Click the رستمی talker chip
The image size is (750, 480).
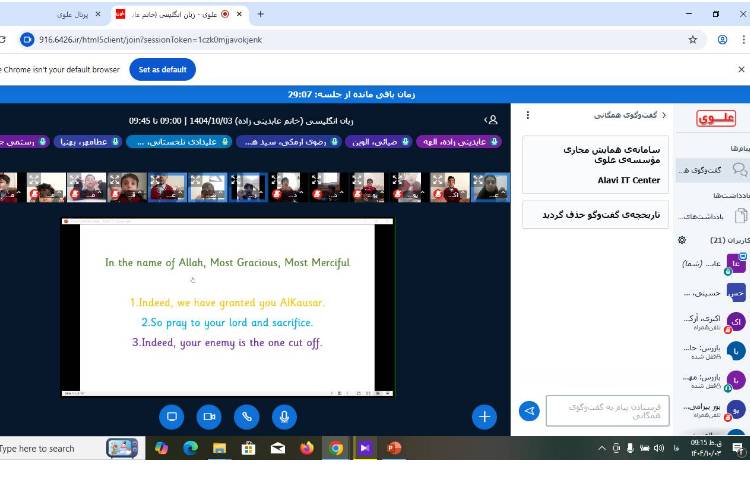(22, 142)
